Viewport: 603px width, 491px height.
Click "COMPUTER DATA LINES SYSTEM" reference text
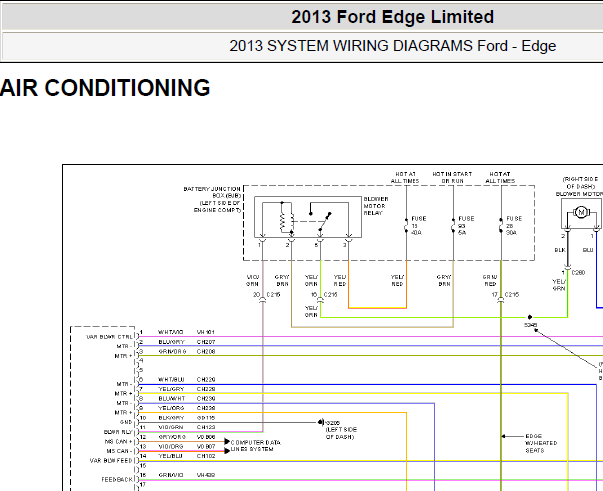[x=255, y=446]
